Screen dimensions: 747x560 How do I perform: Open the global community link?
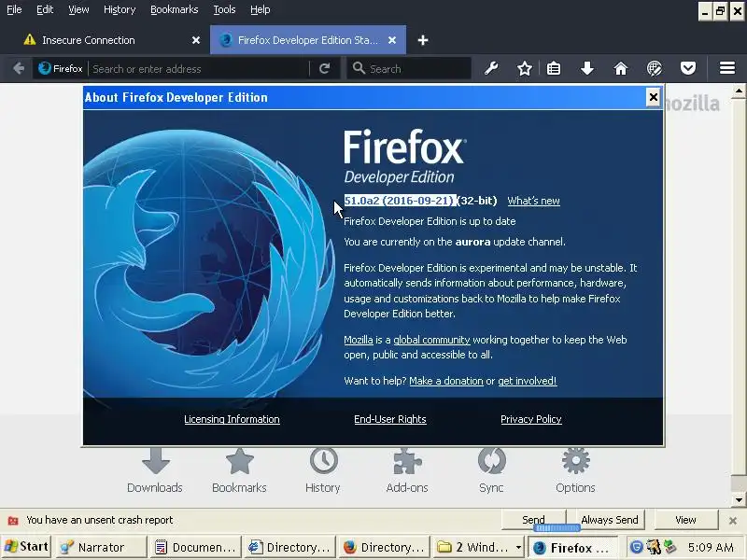[431, 340]
